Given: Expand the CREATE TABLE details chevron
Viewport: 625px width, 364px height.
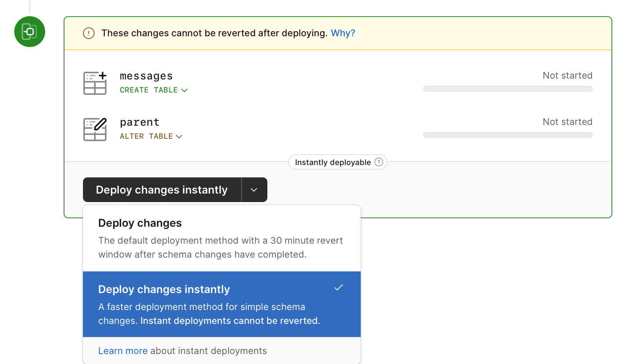Looking at the screenshot, I should point(184,90).
